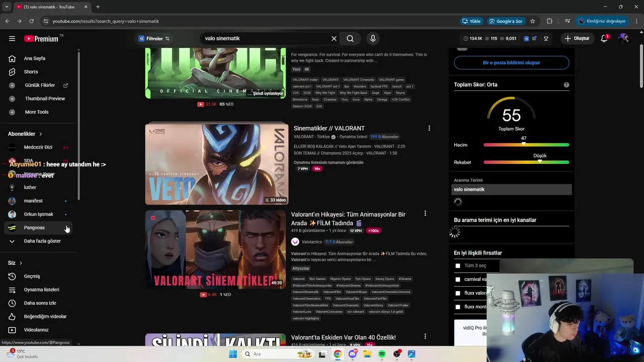This screenshot has height=362, width=644.
Task: Open the vidIQ trophy icon
Action: point(546,38)
